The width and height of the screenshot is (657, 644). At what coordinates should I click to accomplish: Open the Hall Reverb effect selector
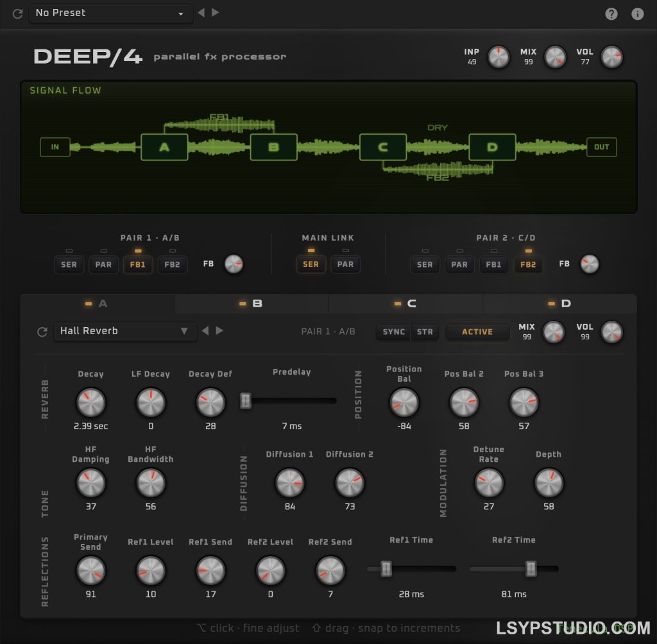[125, 332]
